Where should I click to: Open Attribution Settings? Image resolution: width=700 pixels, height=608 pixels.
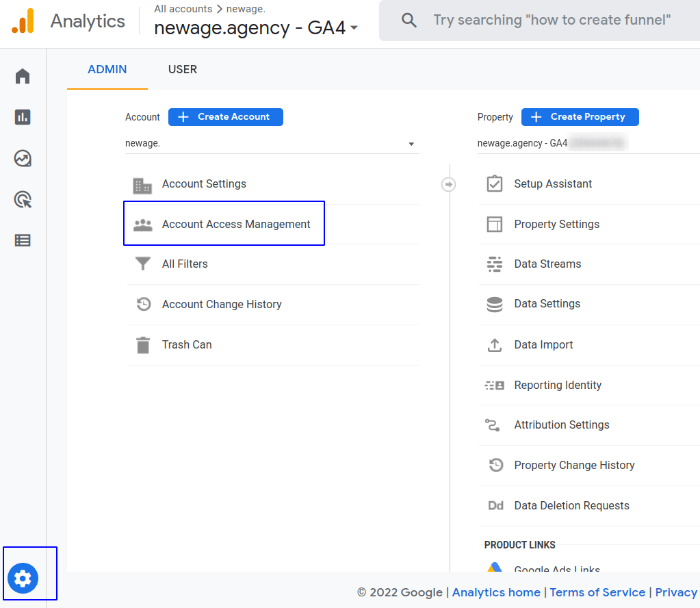[x=561, y=425]
